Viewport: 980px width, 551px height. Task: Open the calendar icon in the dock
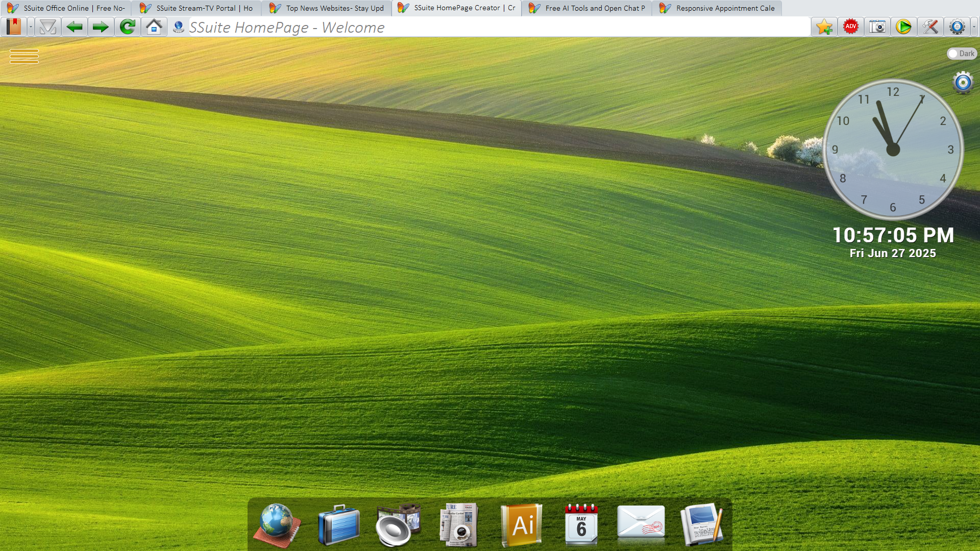[581, 525]
